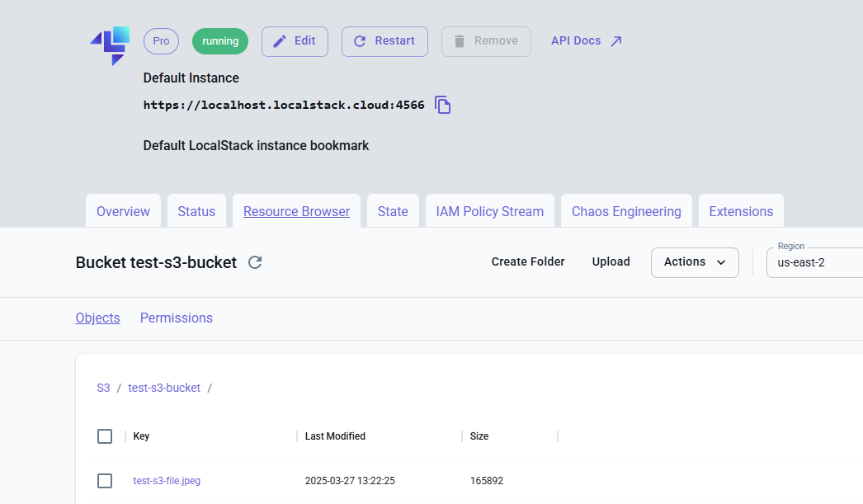Click the disabled Remove button
Image resolution: width=863 pixels, height=504 pixels.
pos(486,41)
